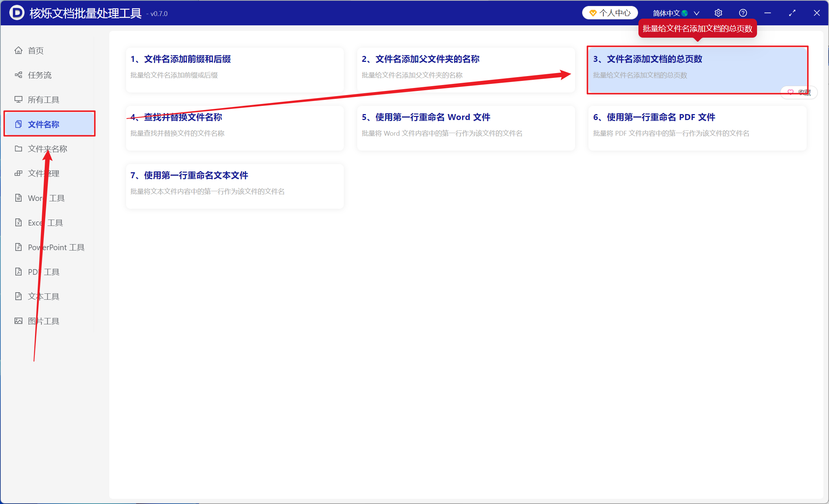Image resolution: width=829 pixels, height=504 pixels.
Task: Click the diamond icon in 个人中心
Action: click(593, 13)
